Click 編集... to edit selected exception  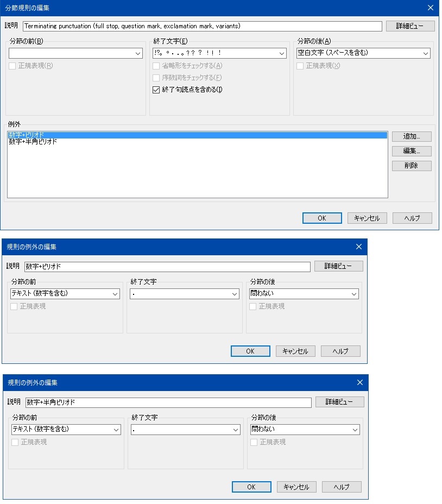coord(412,151)
